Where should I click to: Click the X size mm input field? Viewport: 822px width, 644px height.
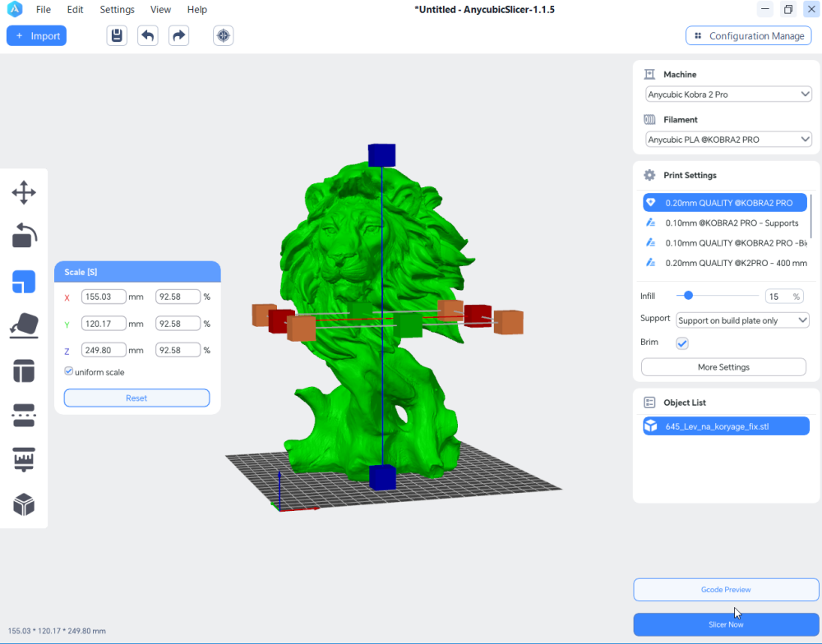click(x=104, y=297)
